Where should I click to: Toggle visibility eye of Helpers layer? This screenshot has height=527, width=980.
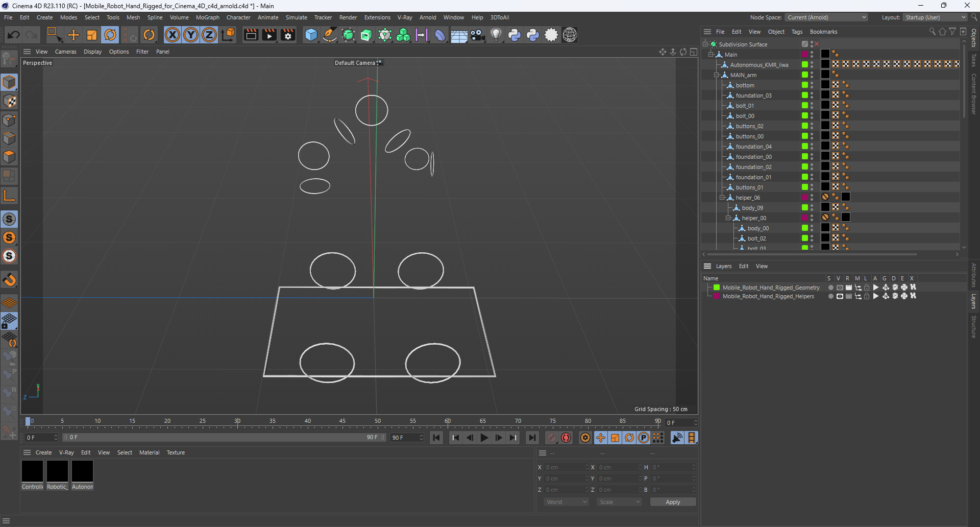tap(840, 296)
